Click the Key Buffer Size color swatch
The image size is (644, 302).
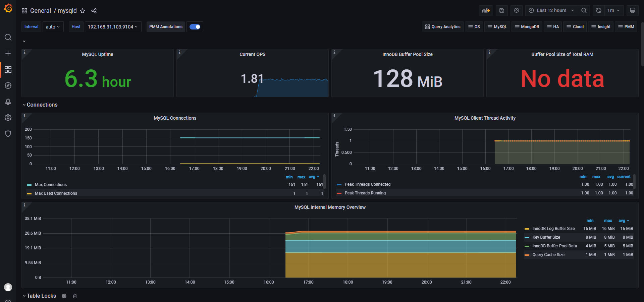pos(527,237)
